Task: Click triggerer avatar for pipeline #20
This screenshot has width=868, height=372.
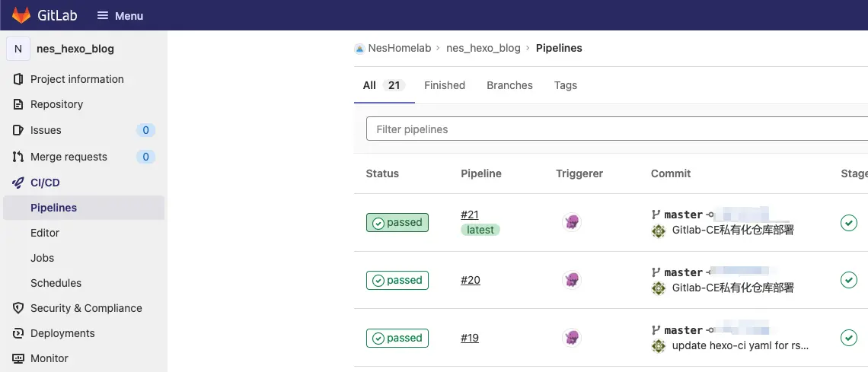Action: tap(572, 280)
